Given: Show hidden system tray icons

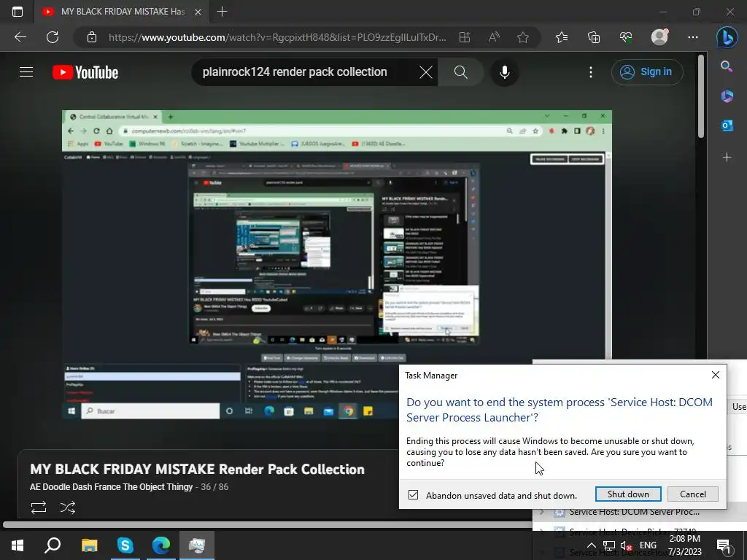Looking at the screenshot, I should point(591,545).
